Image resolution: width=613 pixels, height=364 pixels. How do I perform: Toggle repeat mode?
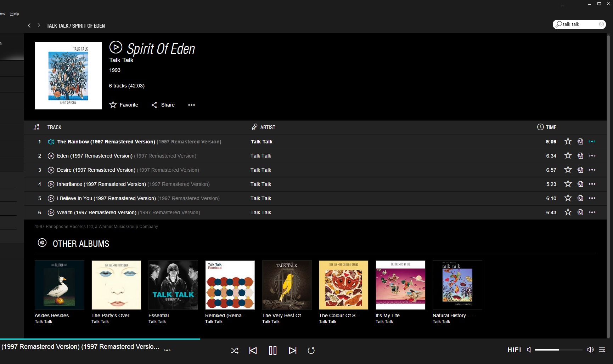pos(311,351)
